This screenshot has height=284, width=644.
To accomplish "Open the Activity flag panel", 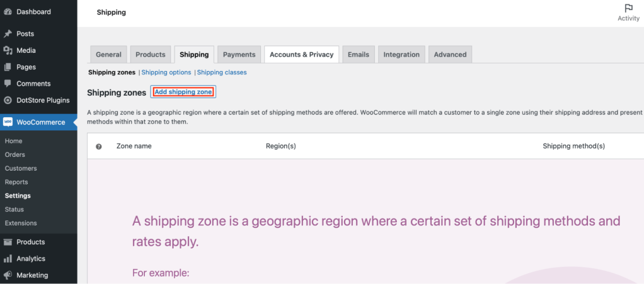I will pyautogui.click(x=628, y=13).
